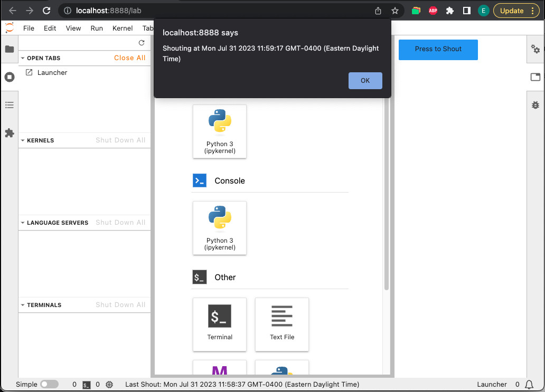Open the File Browser sidebar folder icon

click(x=10, y=49)
